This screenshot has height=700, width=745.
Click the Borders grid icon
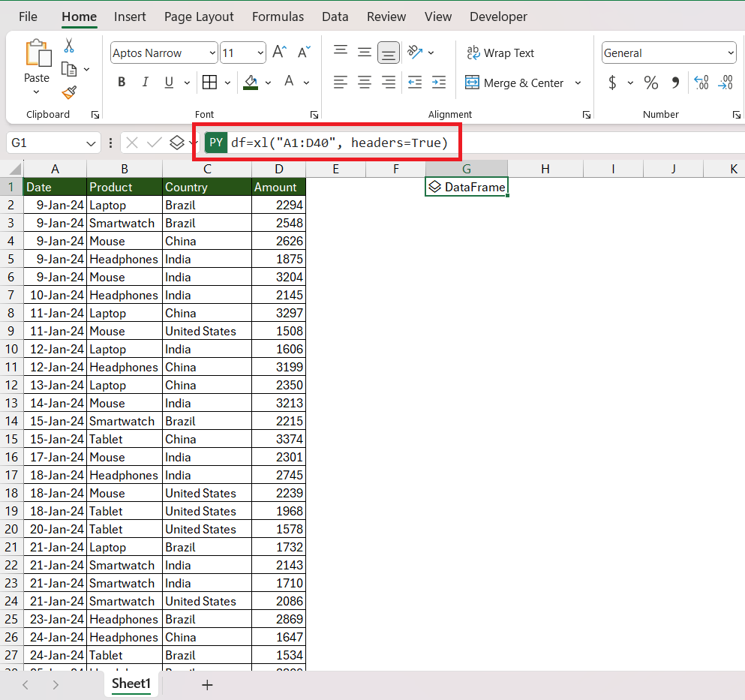pos(209,83)
